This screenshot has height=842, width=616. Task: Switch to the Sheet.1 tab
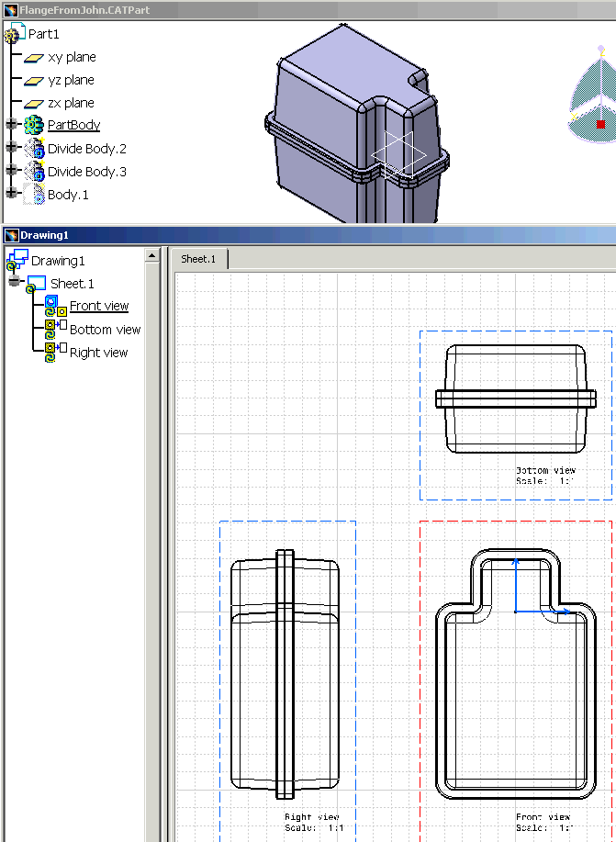(x=198, y=259)
